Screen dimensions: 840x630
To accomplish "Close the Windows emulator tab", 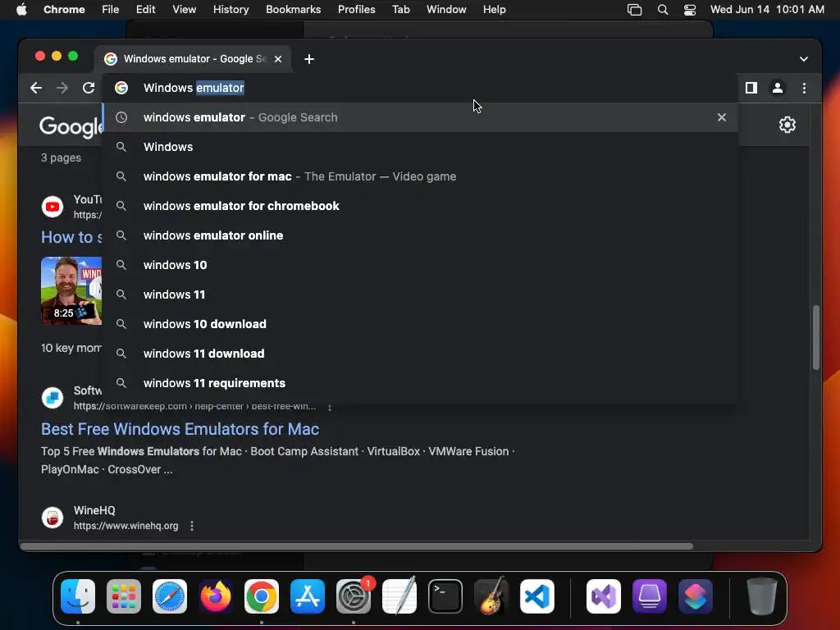I will (278, 59).
